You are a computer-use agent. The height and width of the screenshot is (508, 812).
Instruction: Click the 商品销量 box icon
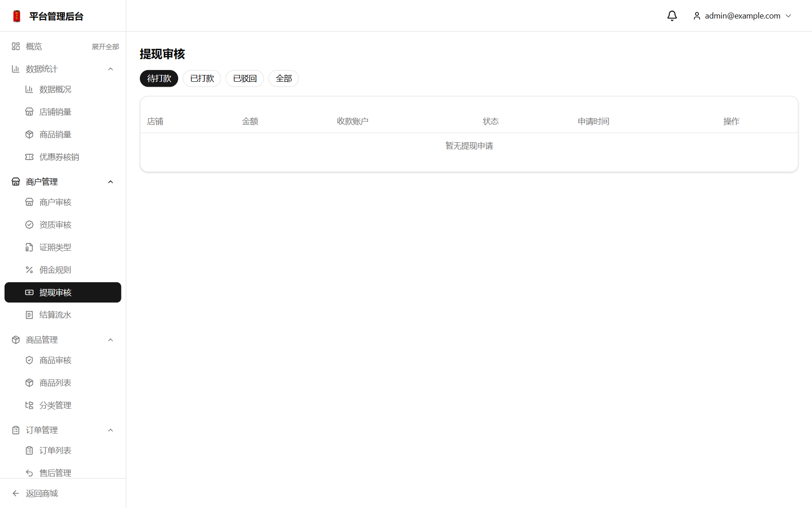tap(29, 135)
